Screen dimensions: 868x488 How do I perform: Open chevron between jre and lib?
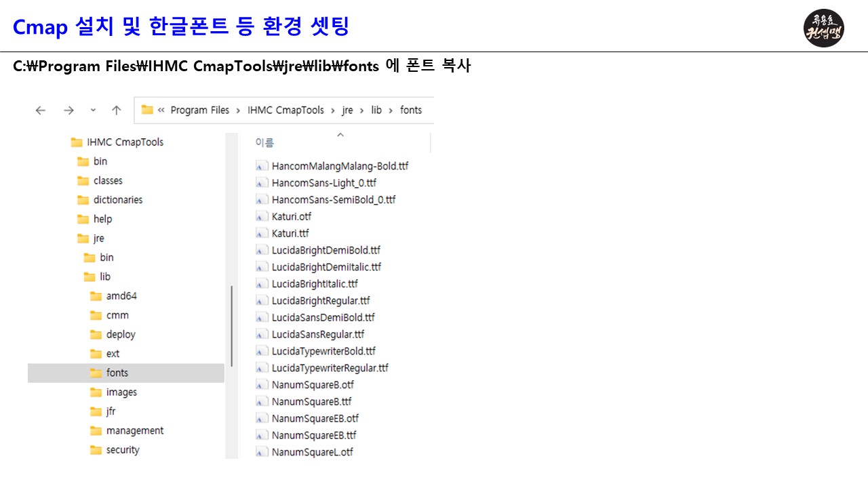[362, 110]
